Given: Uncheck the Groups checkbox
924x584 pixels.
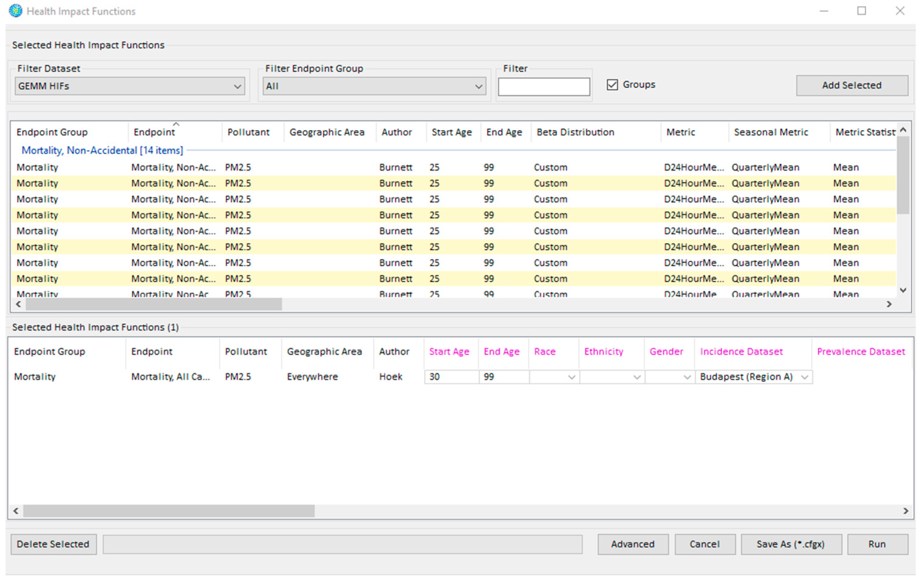Looking at the screenshot, I should click(x=612, y=85).
